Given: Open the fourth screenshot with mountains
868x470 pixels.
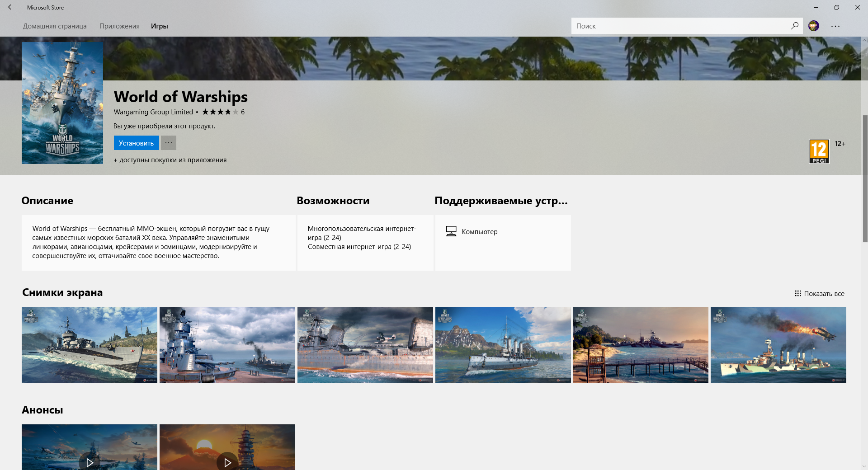Looking at the screenshot, I should [x=503, y=345].
